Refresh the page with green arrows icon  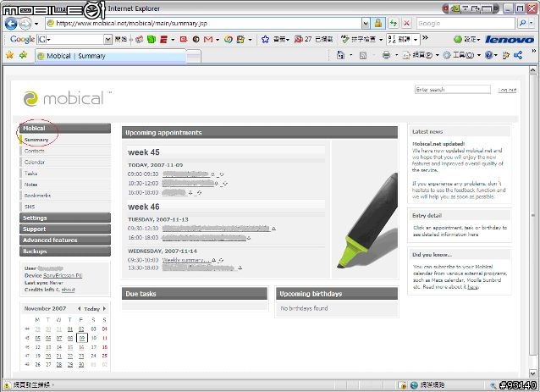tap(394, 24)
